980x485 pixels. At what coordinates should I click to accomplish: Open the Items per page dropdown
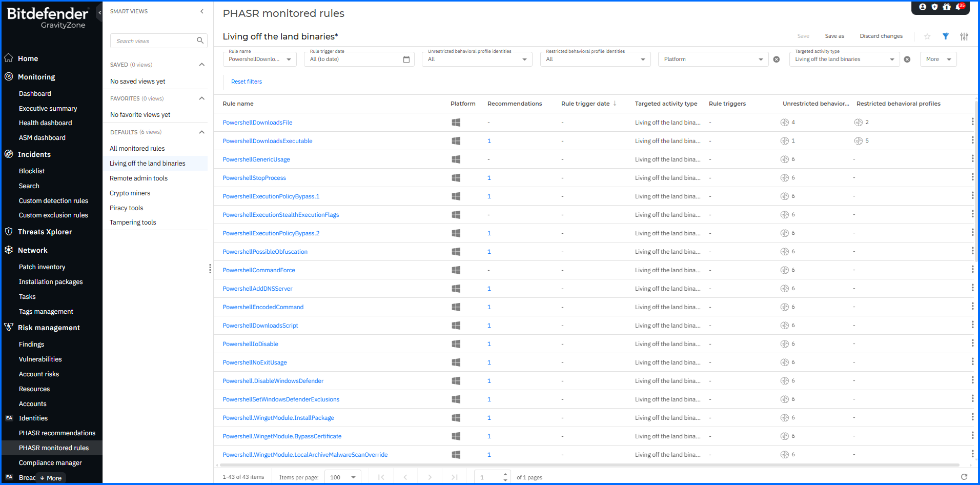click(x=344, y=477)
